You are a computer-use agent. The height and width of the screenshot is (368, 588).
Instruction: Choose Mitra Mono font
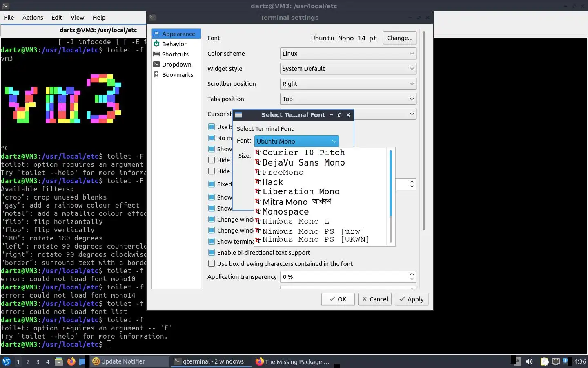(x=321, y=202)
